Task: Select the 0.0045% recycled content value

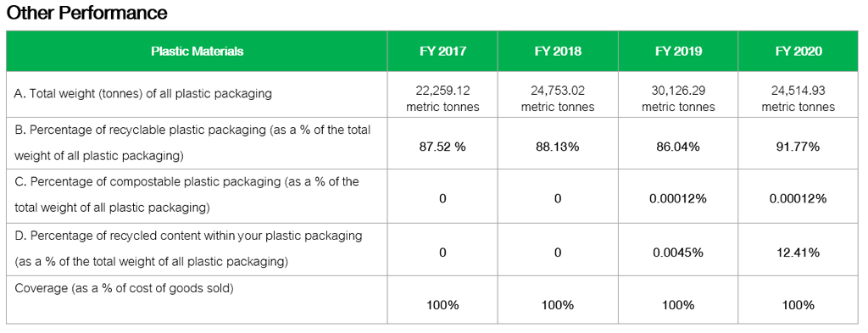Action: click(678, 253)
